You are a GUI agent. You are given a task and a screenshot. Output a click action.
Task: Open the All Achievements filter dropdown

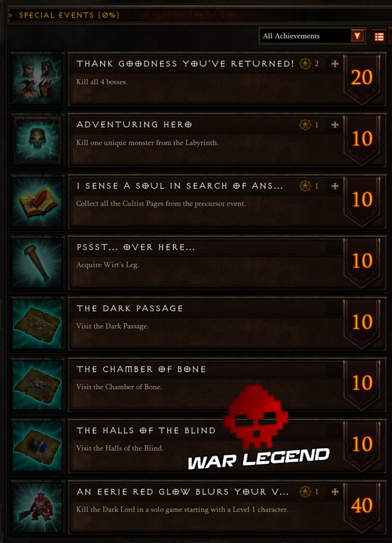(x=312, y=36)
